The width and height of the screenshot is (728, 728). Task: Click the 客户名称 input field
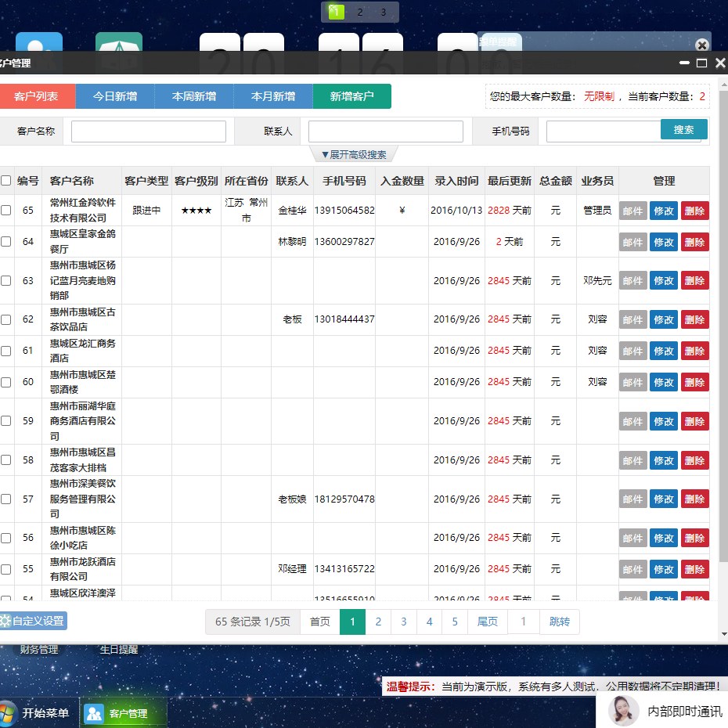(x=148, y=131)
